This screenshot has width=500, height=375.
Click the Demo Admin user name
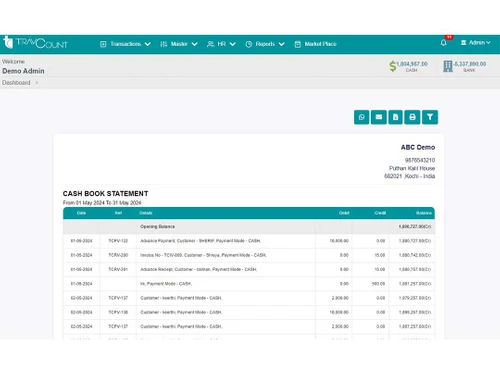click(x=23, y=71)
